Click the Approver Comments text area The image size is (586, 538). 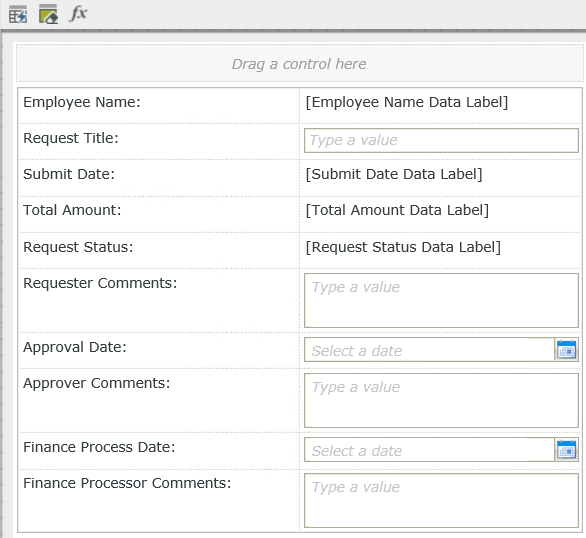tap(441, 401)
